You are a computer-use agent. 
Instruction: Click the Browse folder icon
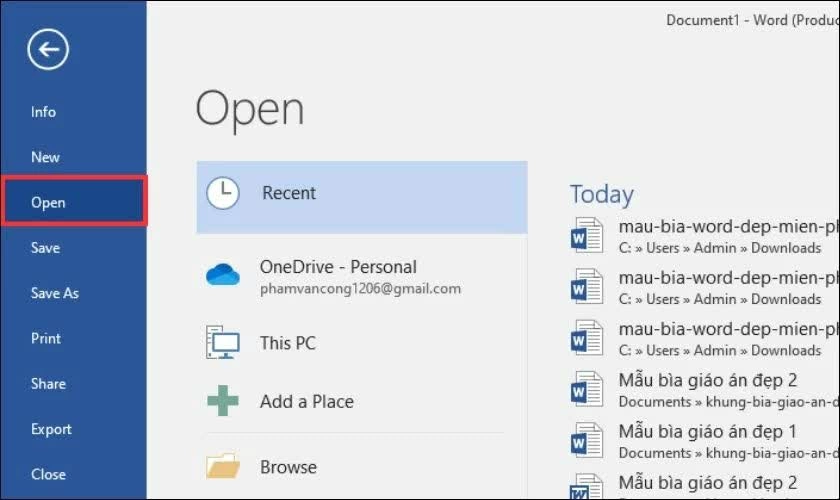[223, 466]
